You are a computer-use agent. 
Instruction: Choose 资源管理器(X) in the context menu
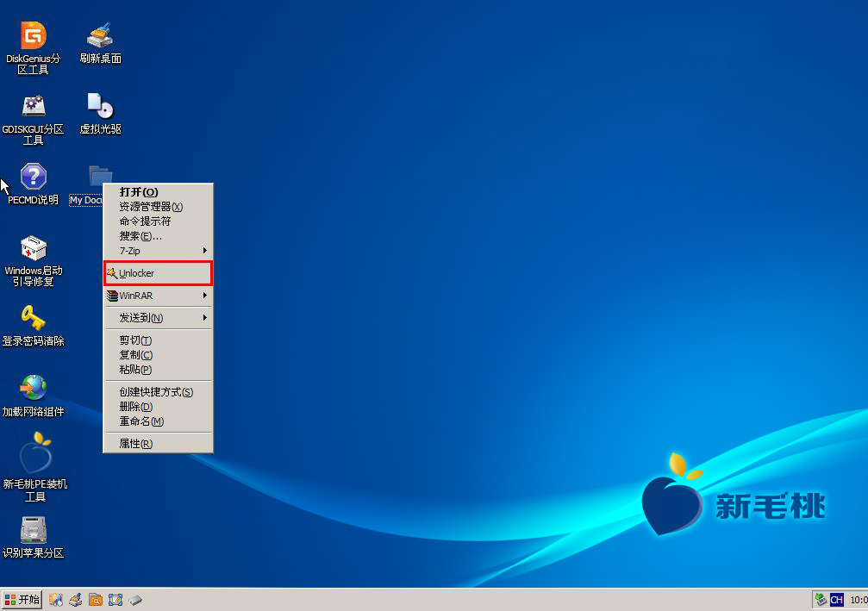(x=159, y=207)
